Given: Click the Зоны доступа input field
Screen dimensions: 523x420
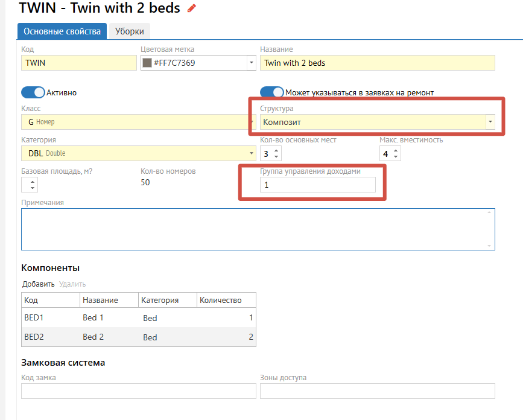Looking at the screenshot, I should [x=377, y=391].
